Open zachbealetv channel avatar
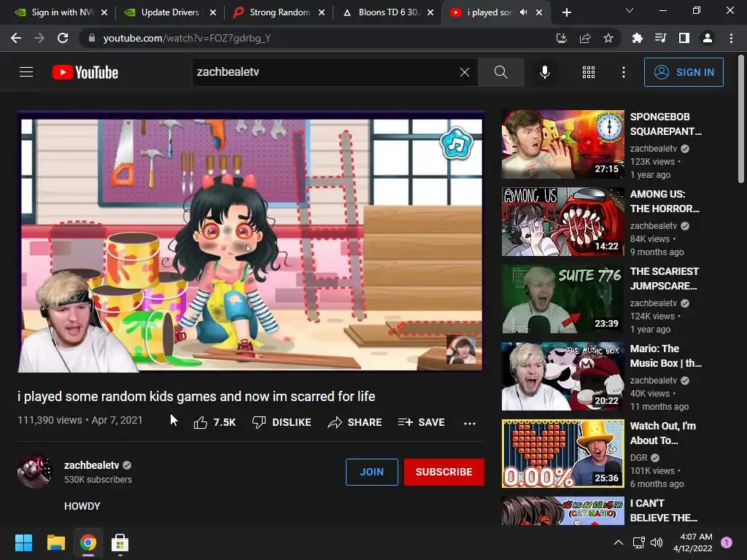 pyautogui.click(x=34, y=472)
